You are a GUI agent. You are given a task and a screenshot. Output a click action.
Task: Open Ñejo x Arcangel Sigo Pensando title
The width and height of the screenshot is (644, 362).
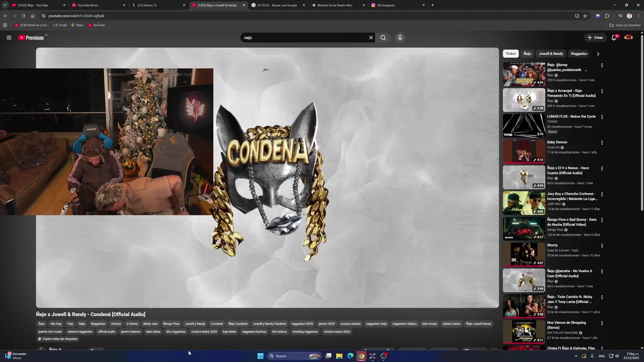571,93
